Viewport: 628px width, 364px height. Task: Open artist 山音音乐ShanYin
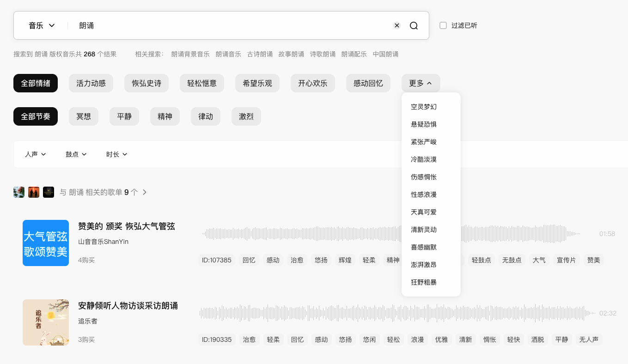click(103, 242)
